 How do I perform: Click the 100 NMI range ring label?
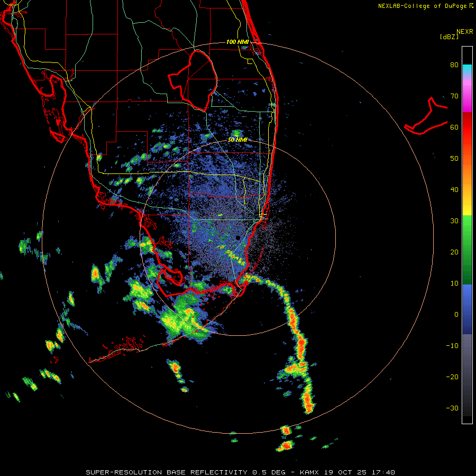(237, 42)
